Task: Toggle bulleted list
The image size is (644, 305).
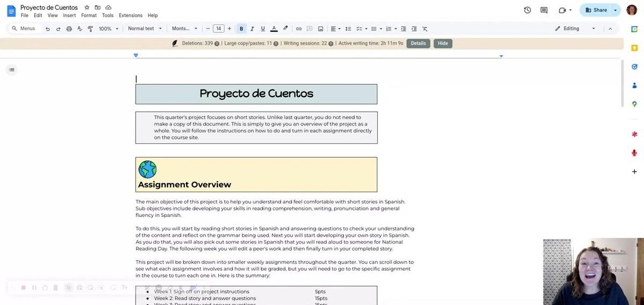Action: pos(374,28)
